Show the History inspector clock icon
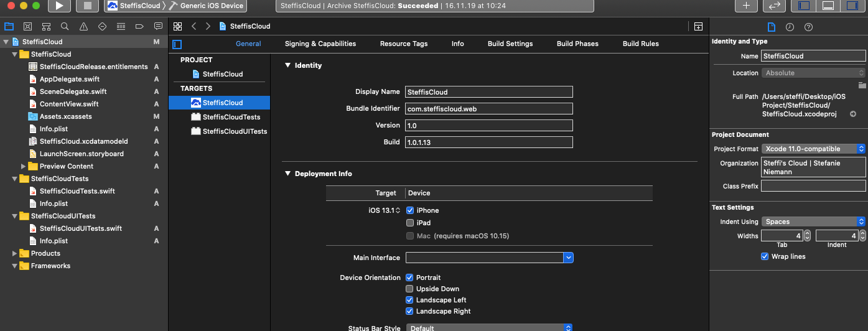This screenshot has height=331, width=868. coord(790,27)
